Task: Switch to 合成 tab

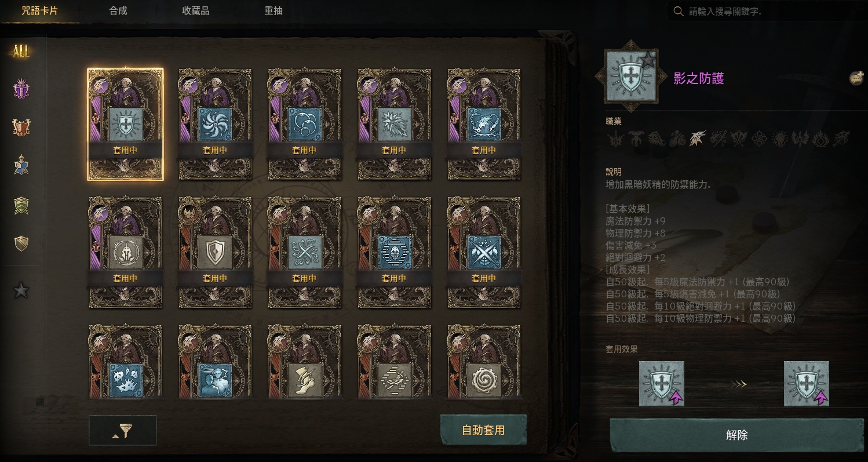Action: coord(118,11)
